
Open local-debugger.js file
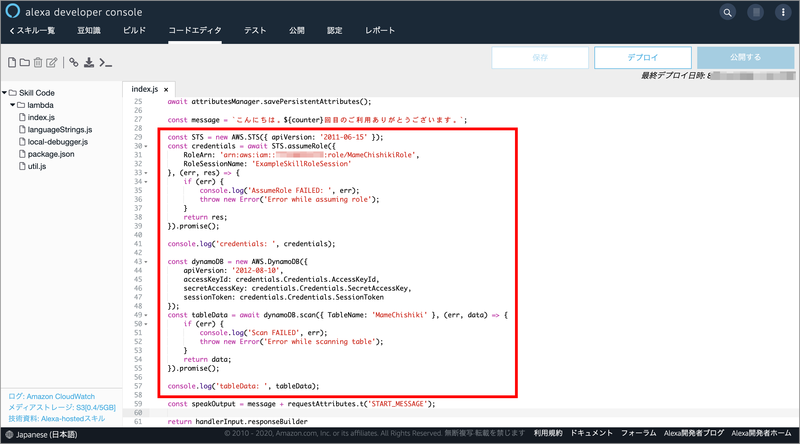[x=57, y=142]
